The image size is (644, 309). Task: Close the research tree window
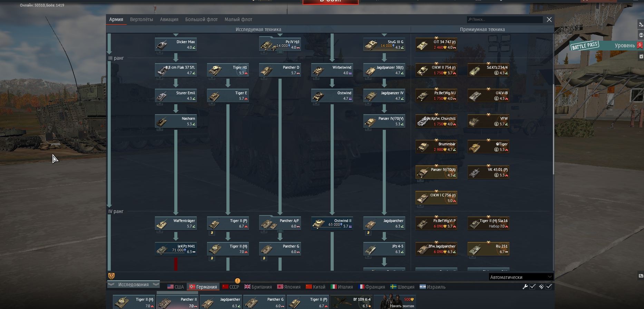549,20
